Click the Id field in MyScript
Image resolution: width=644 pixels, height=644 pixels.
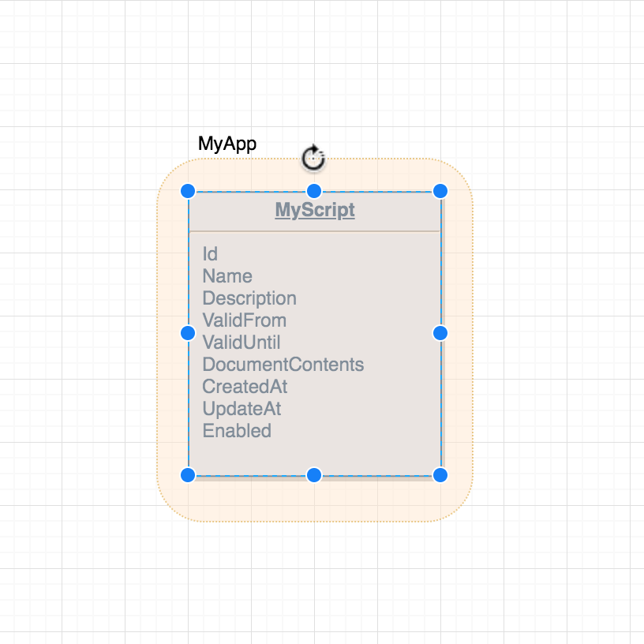point(210,254)
